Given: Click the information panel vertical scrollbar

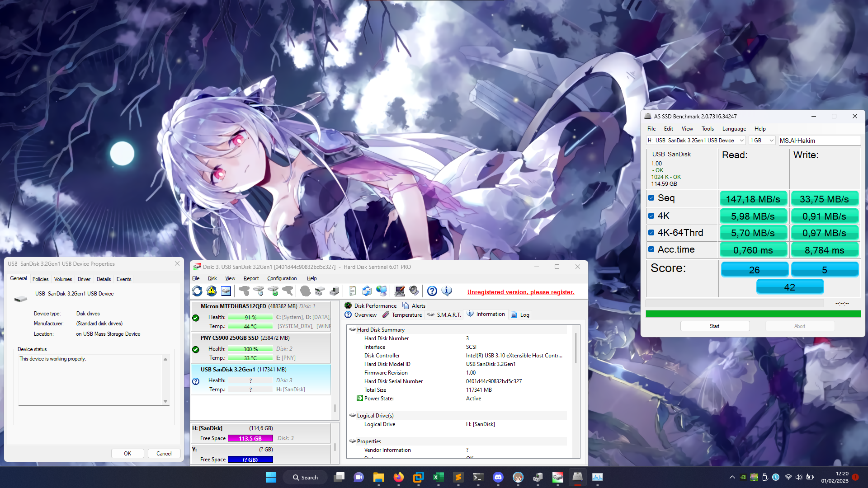Looking at the screenshot, I should tap(576, 348).
